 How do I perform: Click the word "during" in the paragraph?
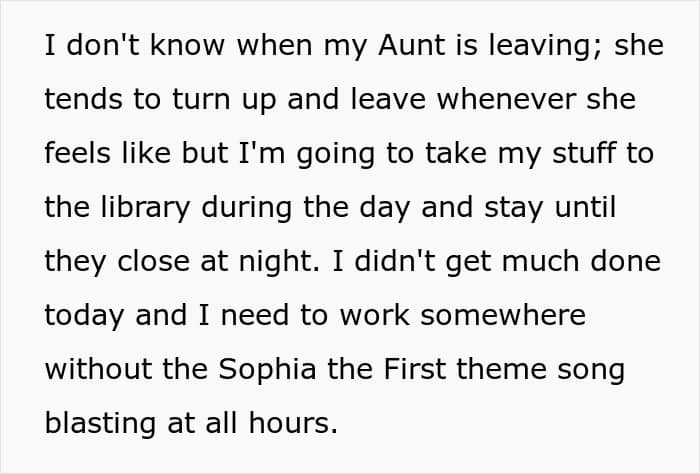tap(247, 209)
